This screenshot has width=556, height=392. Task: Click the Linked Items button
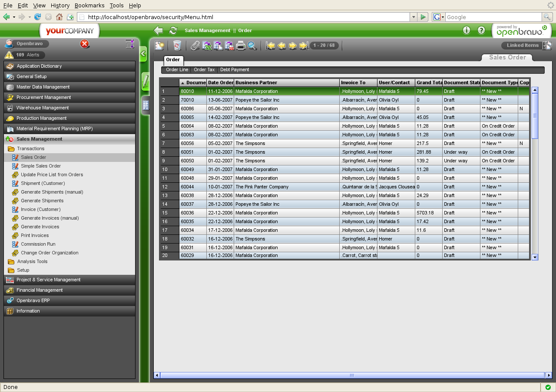coord(523,45)
